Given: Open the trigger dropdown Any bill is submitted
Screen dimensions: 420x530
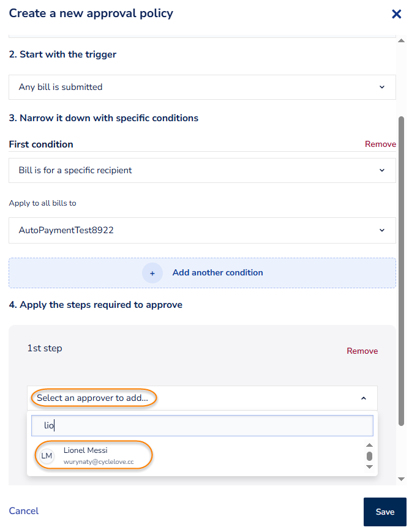Looking at the screenshot, I should pyautogui.click(x=202, y=87).
